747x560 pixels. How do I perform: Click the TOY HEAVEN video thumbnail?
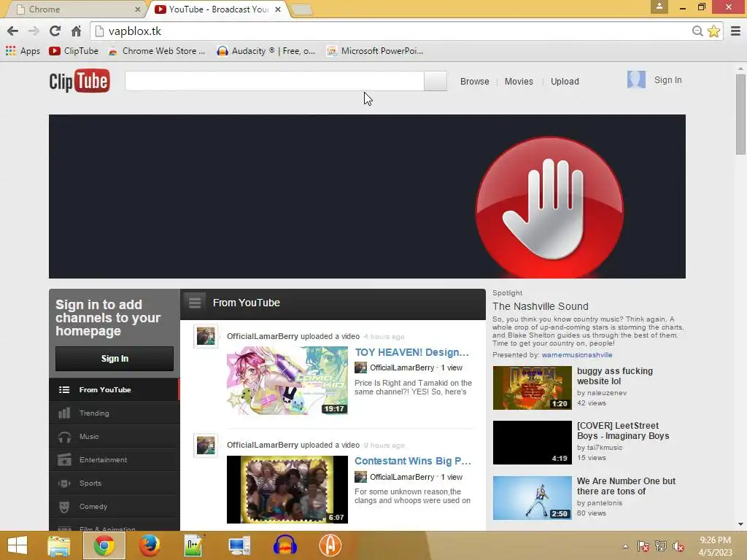tap(287, 380)
